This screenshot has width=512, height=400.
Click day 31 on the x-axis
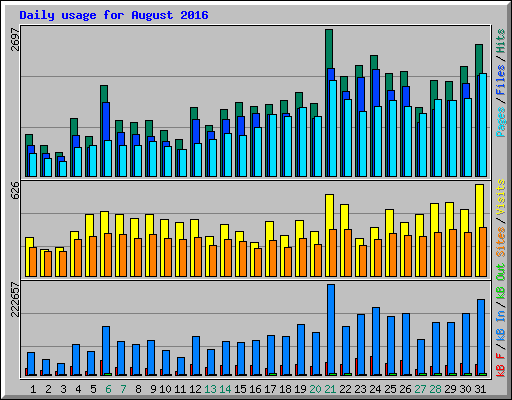pyautogui.click(x=480, y=389)
